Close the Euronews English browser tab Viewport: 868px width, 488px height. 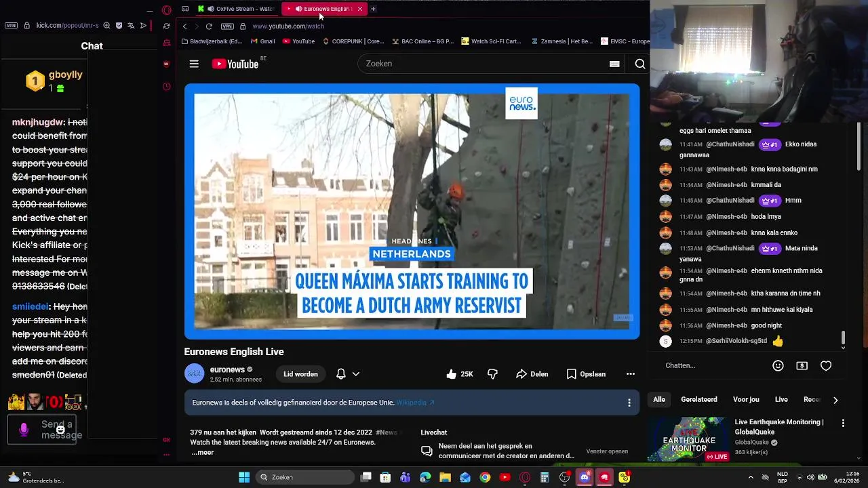click(359, 9)
